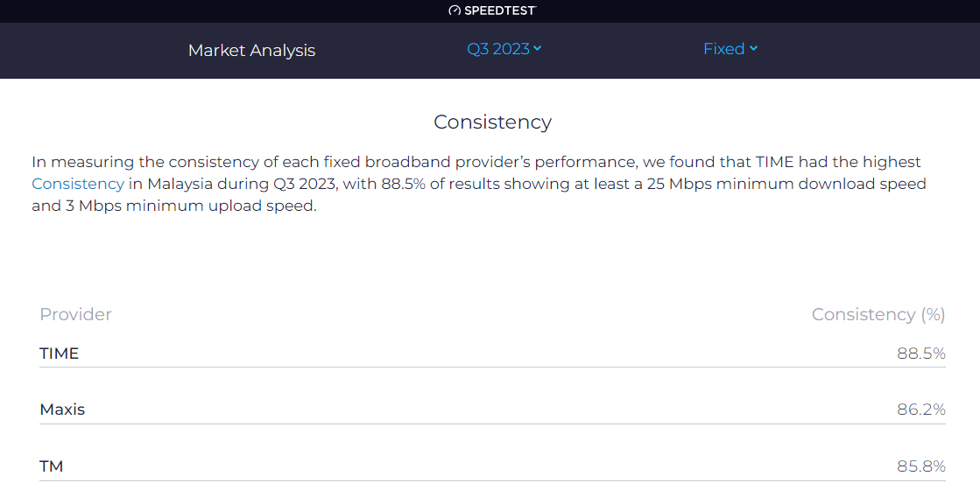Select the TM provider row label
Image resolution: width=980 pixels, height=497 pixels.
(52, 466)
